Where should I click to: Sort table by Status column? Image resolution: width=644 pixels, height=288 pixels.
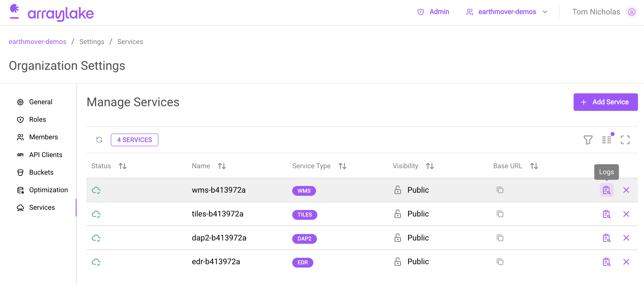pos(123,166)
